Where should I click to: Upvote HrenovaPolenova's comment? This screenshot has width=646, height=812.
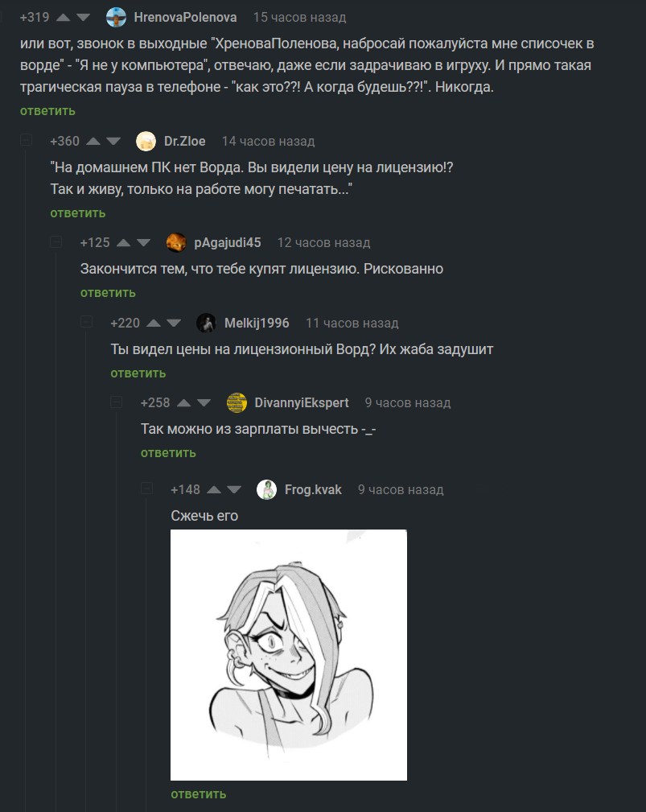click(x=63, y=18)
